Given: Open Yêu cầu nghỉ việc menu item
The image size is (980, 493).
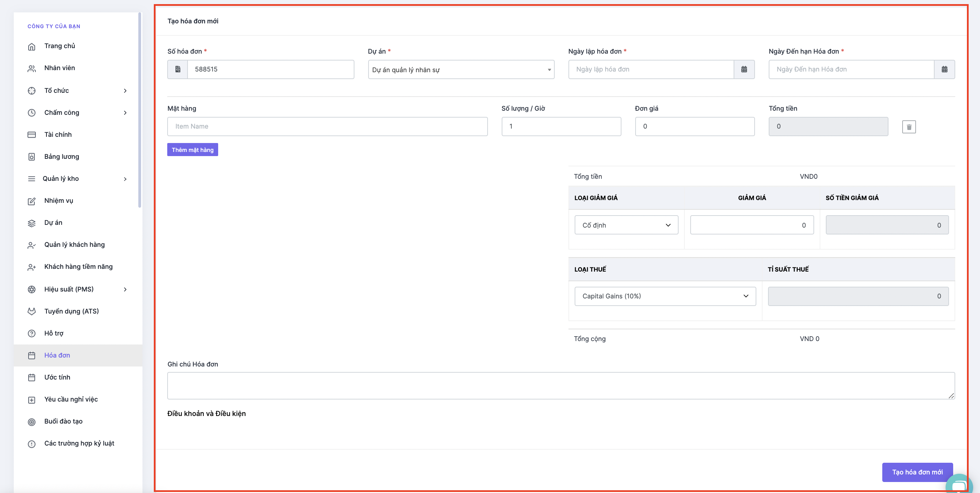Looking at the screenshot, I should (x=78, y=399).
